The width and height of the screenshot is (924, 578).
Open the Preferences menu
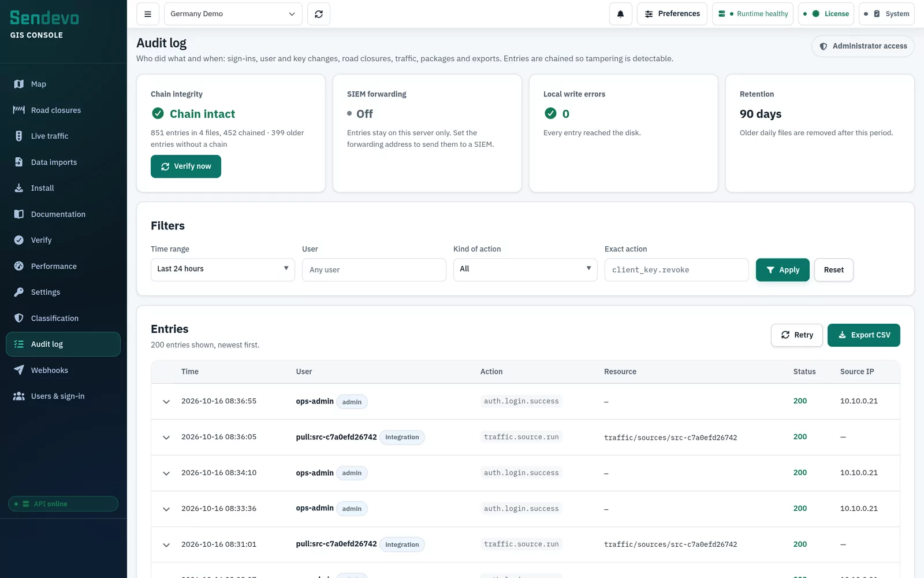click(672, 14)
